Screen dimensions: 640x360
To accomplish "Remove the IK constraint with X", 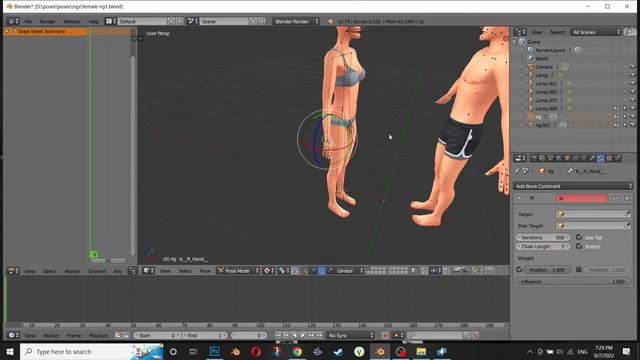I will click(627, 198).
